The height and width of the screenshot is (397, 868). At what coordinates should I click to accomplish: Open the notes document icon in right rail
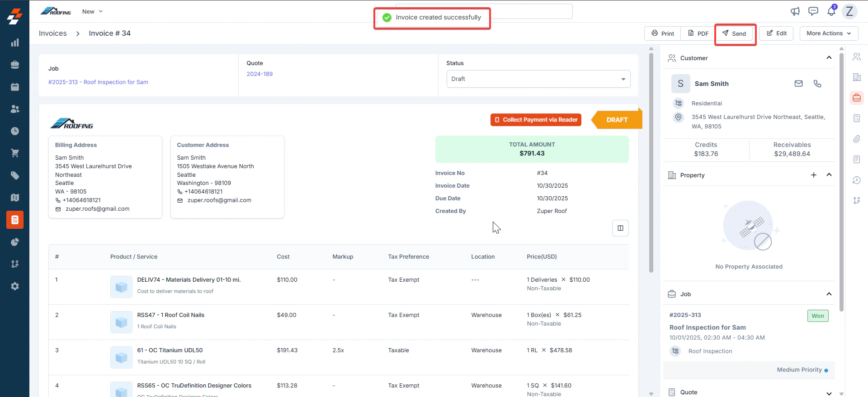pos(857,159)
